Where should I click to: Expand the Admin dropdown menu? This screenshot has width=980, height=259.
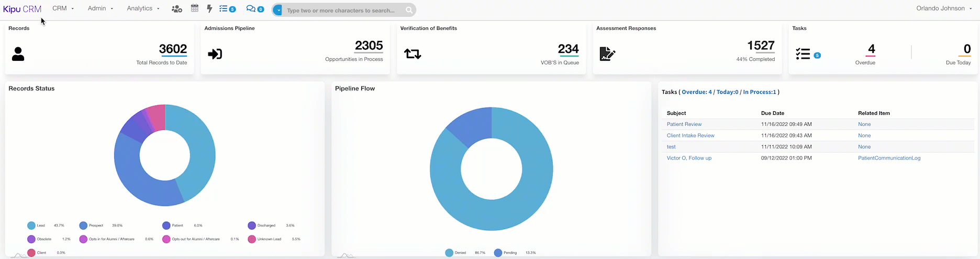(x=100, y=8)
